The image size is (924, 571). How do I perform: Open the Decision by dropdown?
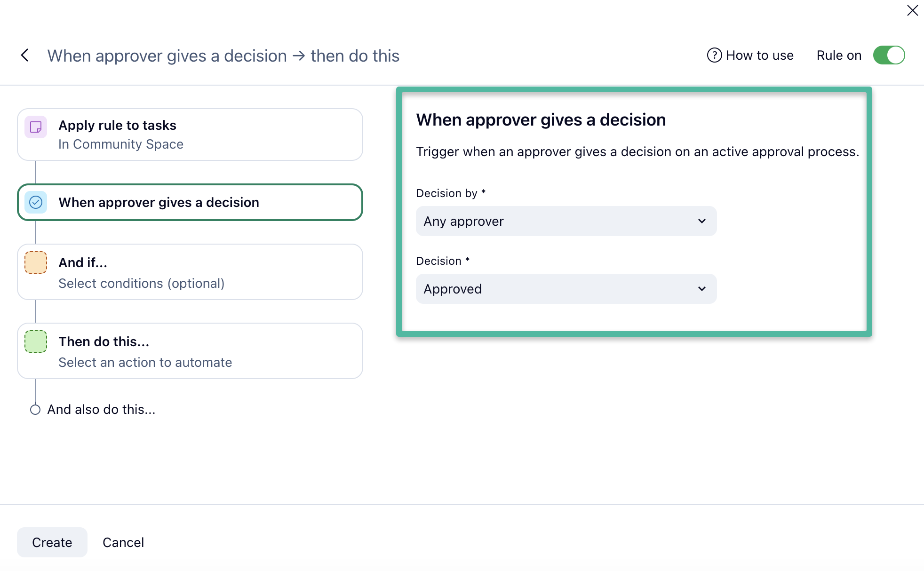(x=566, y=221)
